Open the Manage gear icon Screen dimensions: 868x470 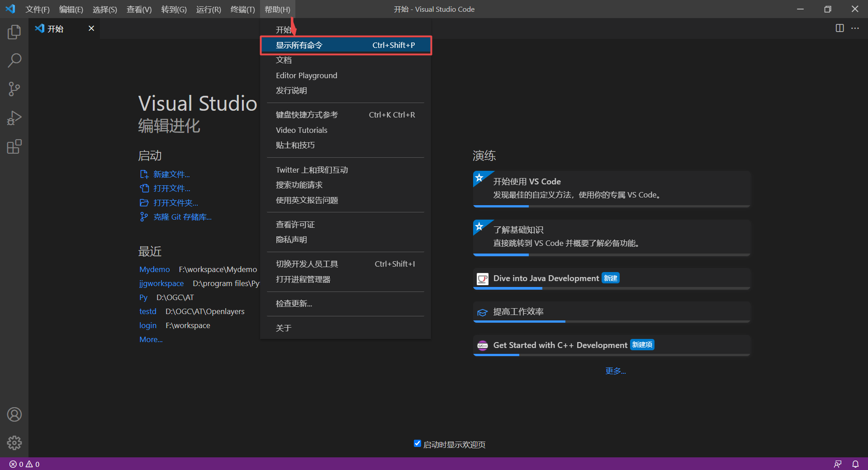pyautogui.click(x=14, y=443)
